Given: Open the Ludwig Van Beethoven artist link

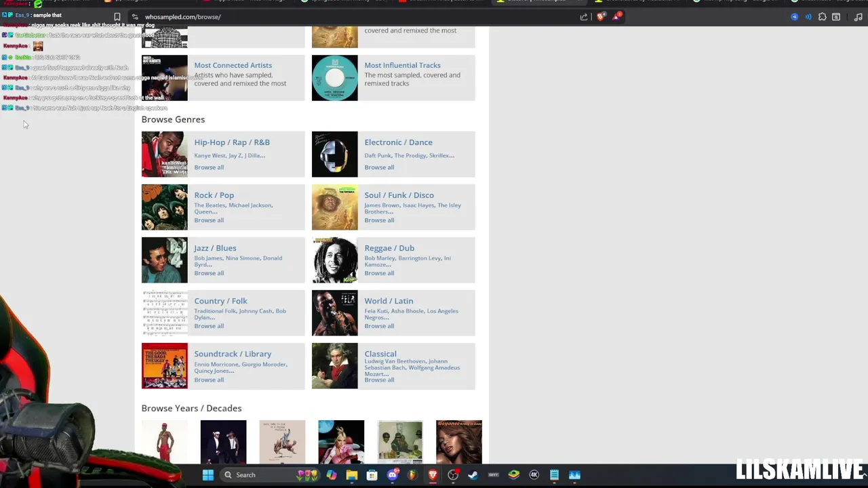Looking at the screenshot, I should (395, 361).
